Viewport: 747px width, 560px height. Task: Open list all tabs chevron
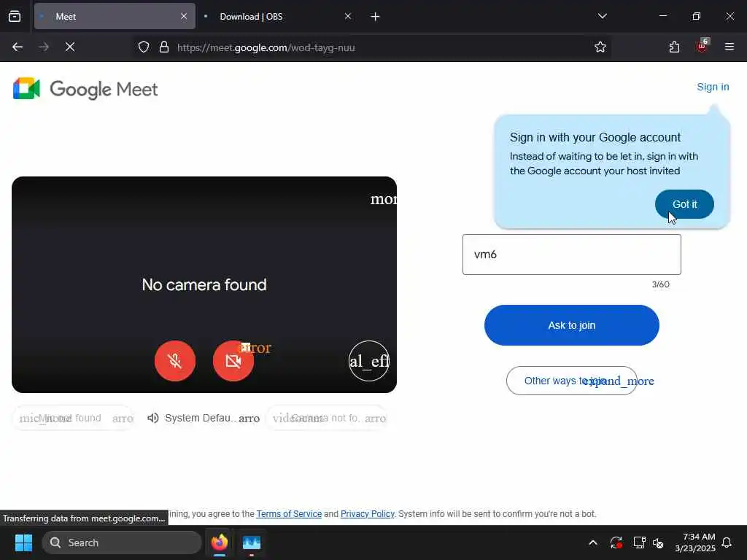602,16
